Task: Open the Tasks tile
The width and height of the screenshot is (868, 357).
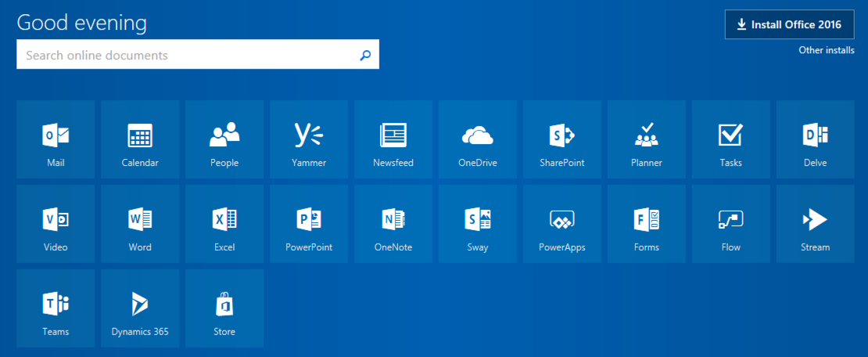Action: click(730, 139)
